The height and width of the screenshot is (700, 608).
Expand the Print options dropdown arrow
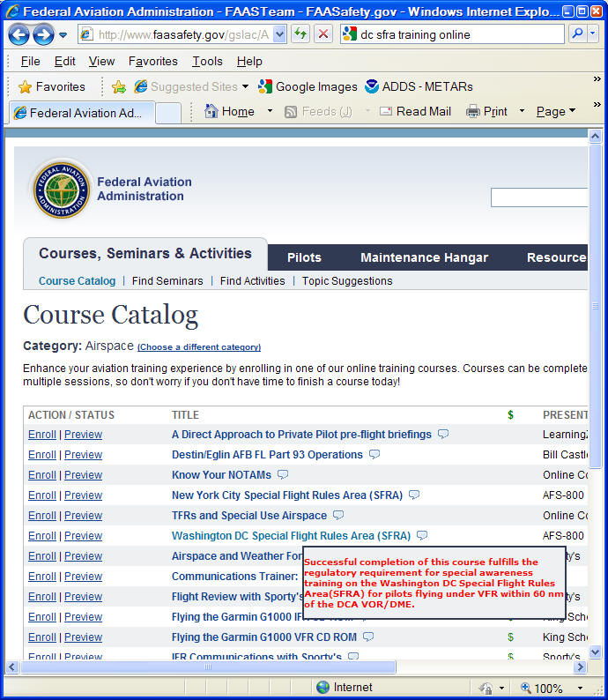[x=522, y=111]
